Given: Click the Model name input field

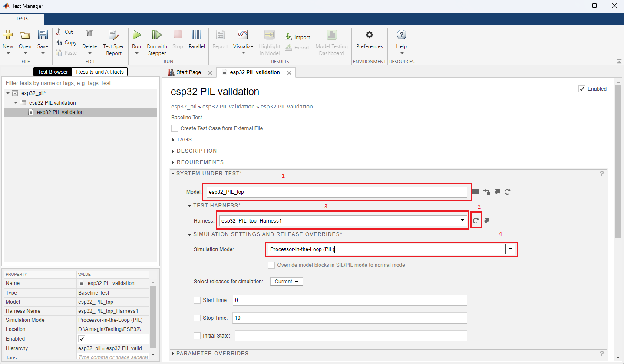Looking at the screenshot, I should [337, 192].
